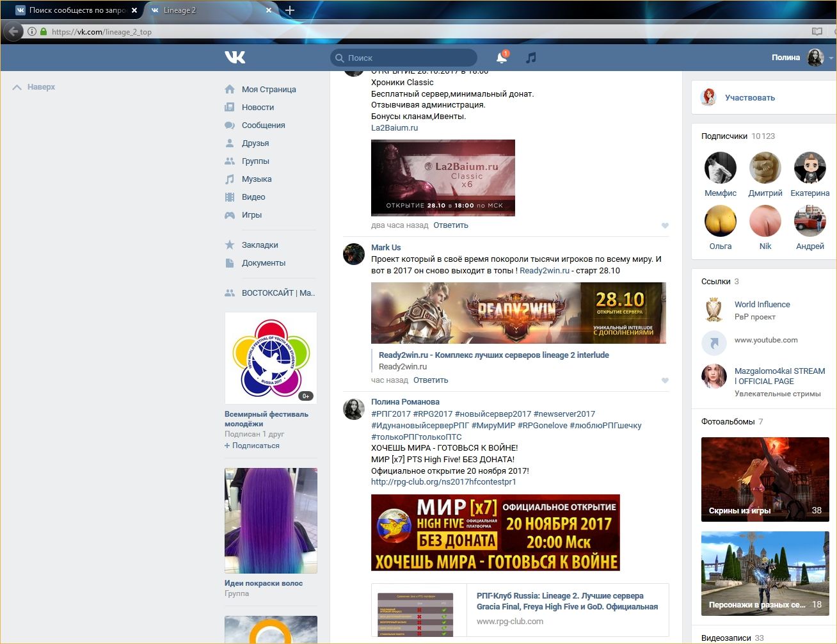This screenshot has width=837, height=644.
Task: Open 'Ready2win.ru - Комплекс лучших серверов' link
Action: tap(494, 355)
